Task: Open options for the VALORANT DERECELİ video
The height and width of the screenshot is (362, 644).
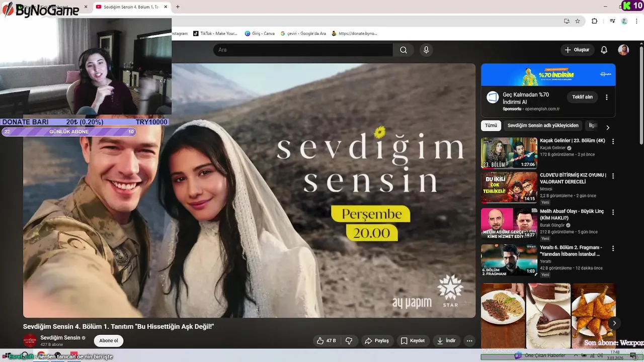Action: point(613,176)
